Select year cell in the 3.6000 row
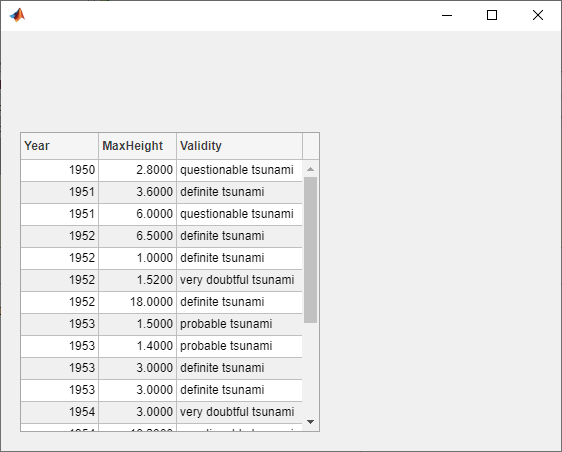The height and width of the screenshot is (452, 562). (x=59, y=192)
